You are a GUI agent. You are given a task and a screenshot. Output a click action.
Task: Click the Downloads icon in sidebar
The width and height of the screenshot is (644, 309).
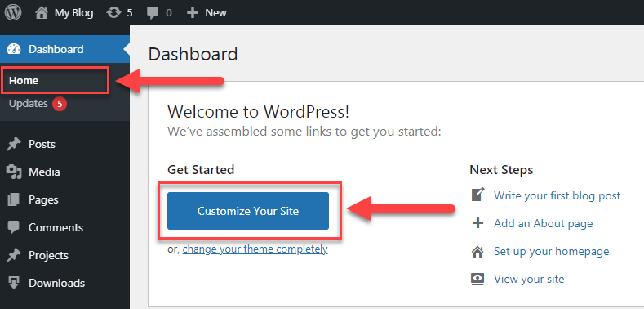(14, 283)
